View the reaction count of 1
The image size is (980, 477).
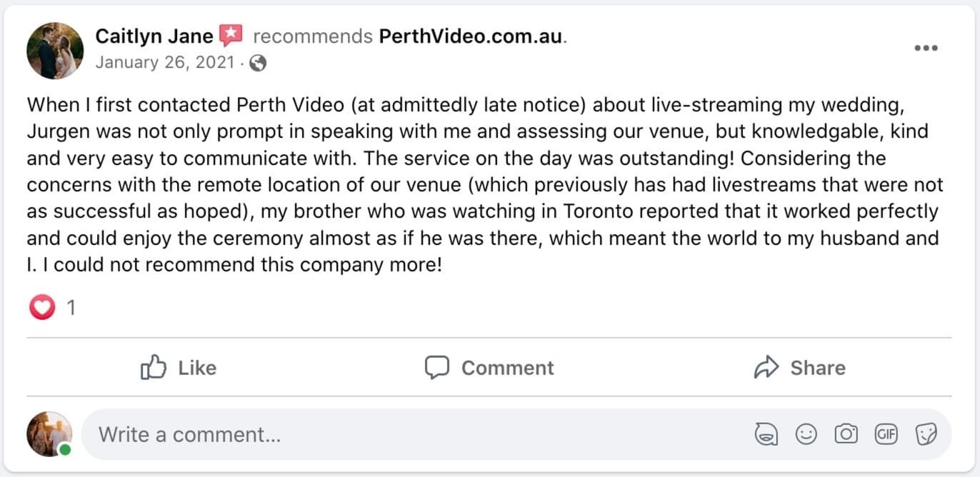71,308
